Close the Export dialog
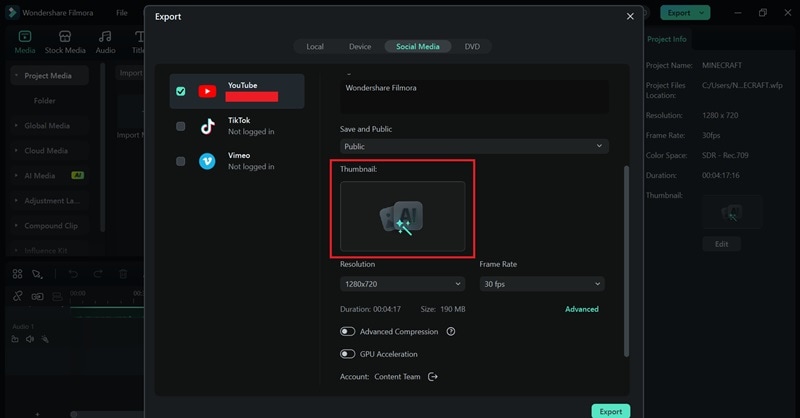Viewport: 800px width, 418px height. [630, 16]
